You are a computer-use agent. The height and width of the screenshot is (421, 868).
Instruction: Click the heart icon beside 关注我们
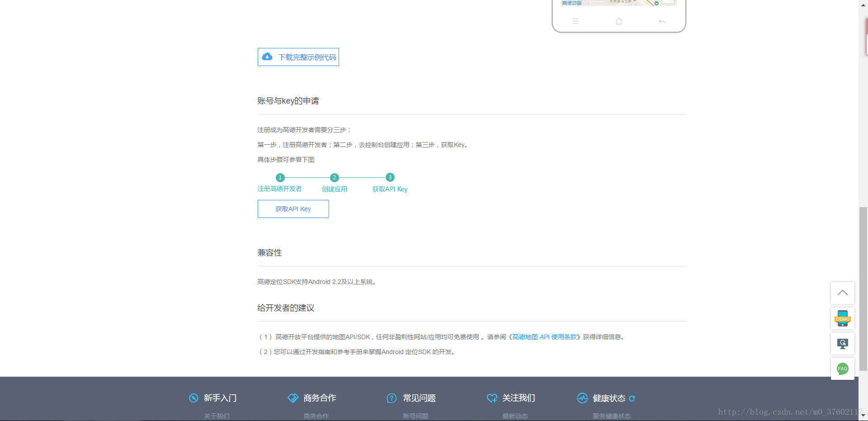click(x=491, y=398)
